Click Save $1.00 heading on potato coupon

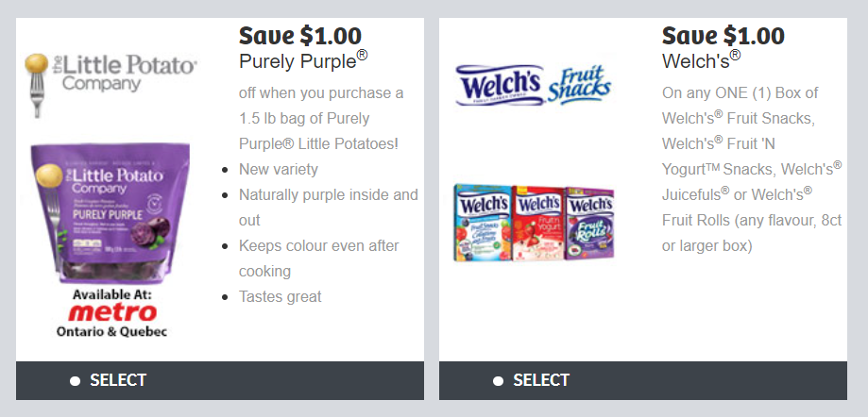[x=300, y=36]
